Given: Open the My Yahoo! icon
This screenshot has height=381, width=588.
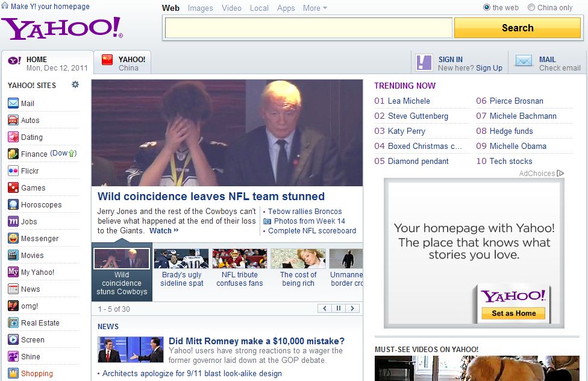Looking at the screenshot, I should tap(13, 272).
